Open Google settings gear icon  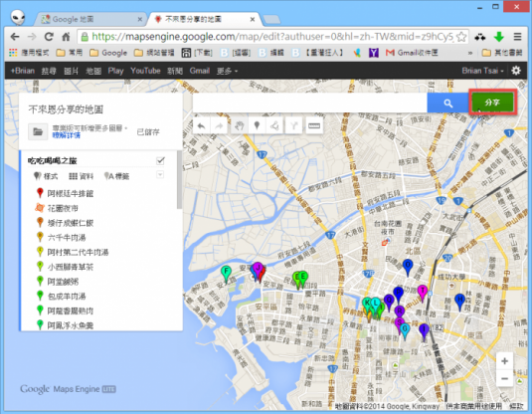click(516, 71)
